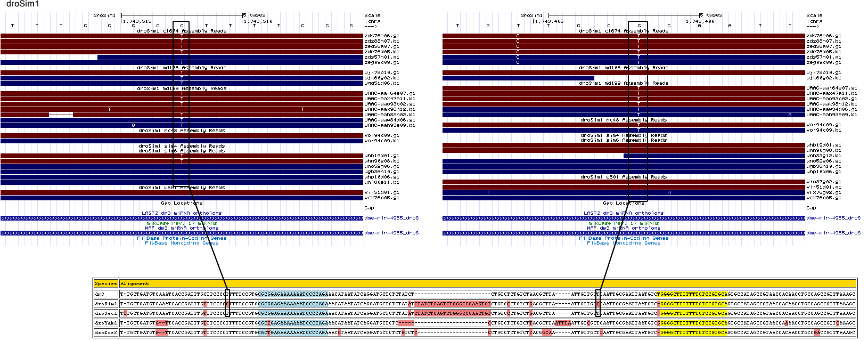Select read label wgq51d06.b1

381,83
